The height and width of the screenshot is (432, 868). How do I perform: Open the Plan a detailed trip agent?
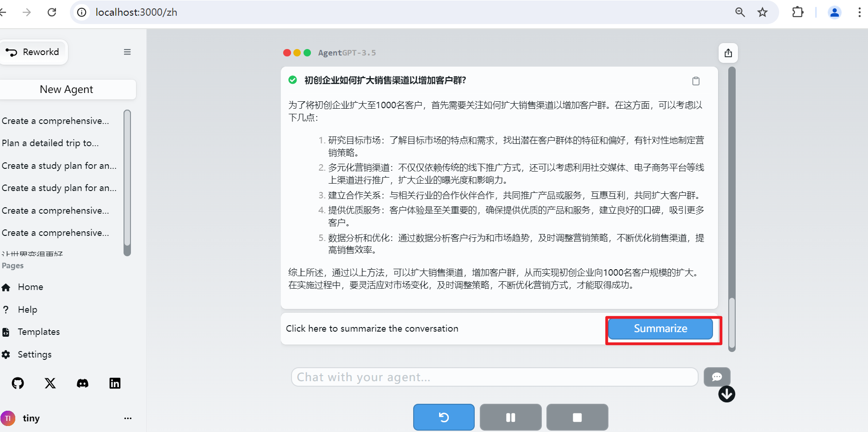tap(50, 143)
